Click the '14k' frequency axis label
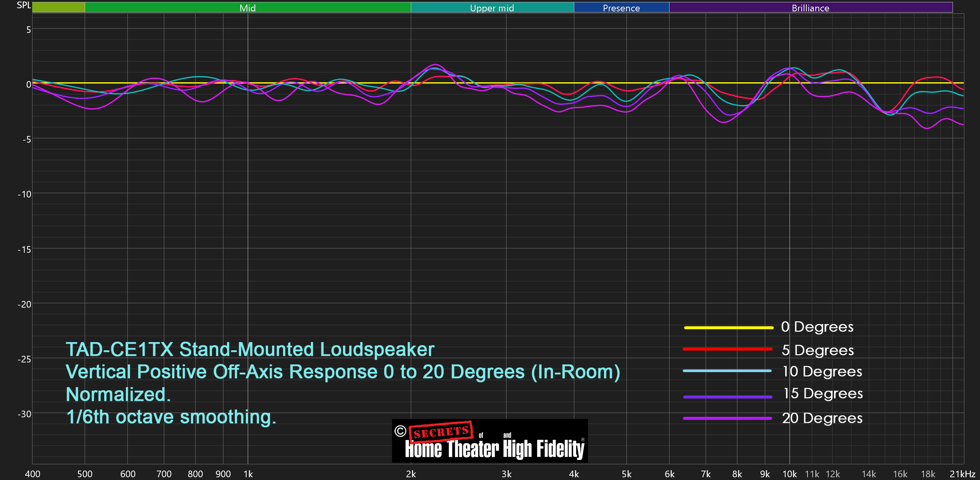 [x=869, y=474]
